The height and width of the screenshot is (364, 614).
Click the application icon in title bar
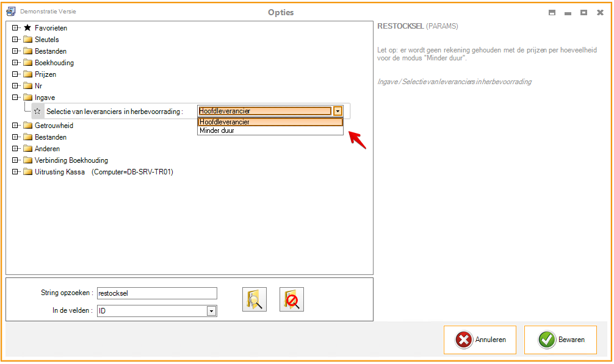(x=10, y=12)
